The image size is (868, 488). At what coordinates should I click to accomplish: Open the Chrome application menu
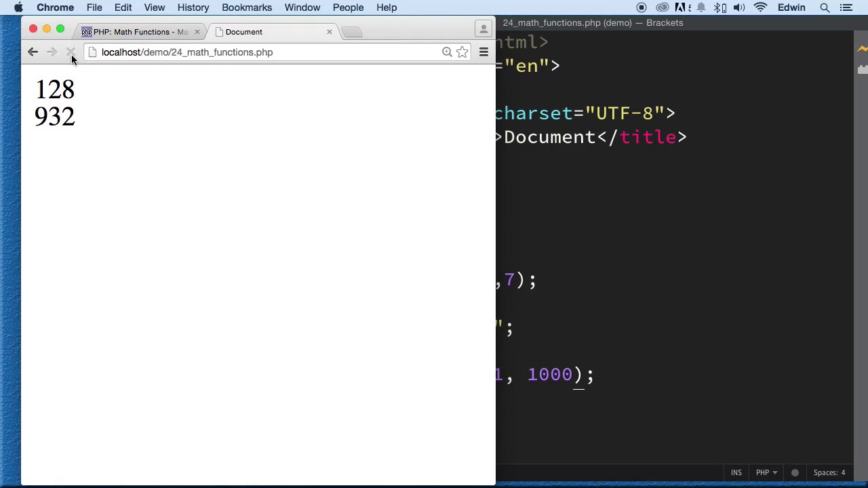coord(55,7)
